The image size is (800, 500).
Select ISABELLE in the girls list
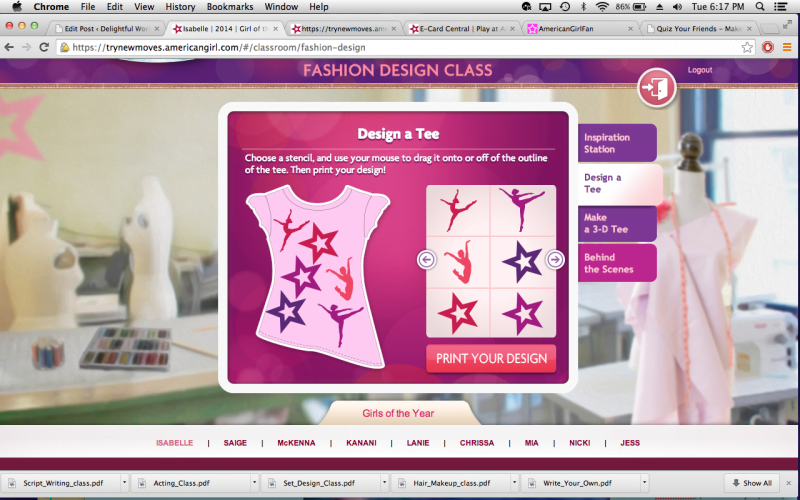(174, 443)
